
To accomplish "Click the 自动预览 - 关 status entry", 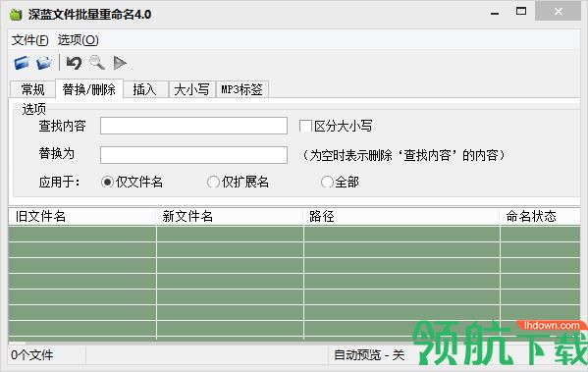I will pyautogui.click(x=369, y=354).
